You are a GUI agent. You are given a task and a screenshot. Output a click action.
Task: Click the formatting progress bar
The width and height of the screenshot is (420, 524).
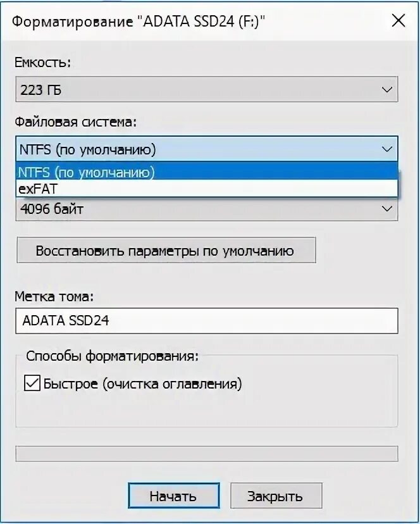click(x=206, y=454)
